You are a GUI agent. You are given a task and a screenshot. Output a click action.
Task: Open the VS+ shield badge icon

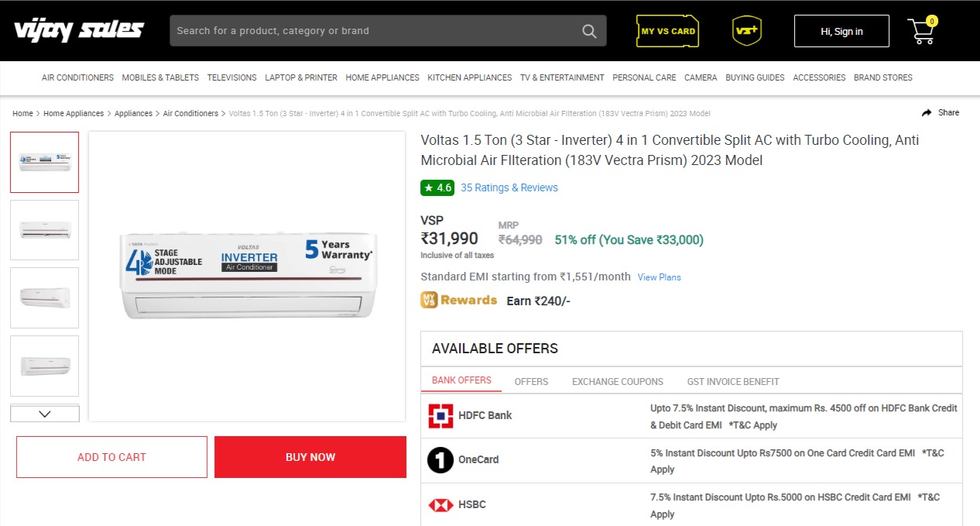(746, 30)
